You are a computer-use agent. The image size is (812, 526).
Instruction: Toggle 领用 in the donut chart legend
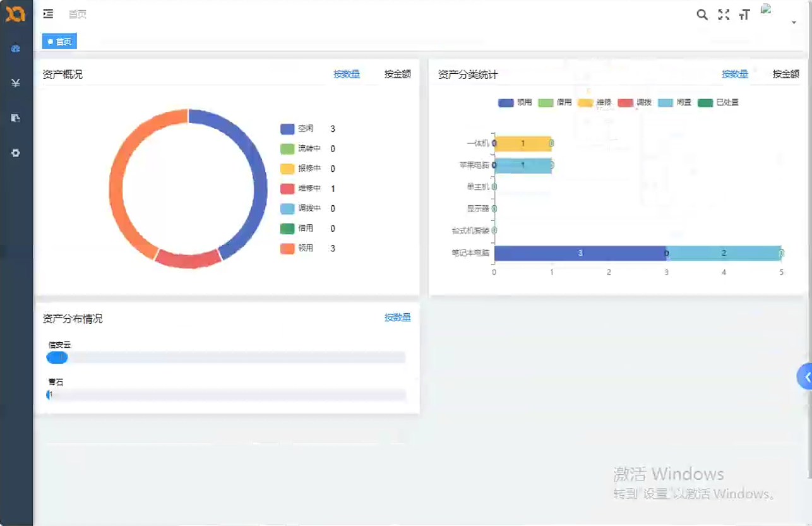(297, 248)
